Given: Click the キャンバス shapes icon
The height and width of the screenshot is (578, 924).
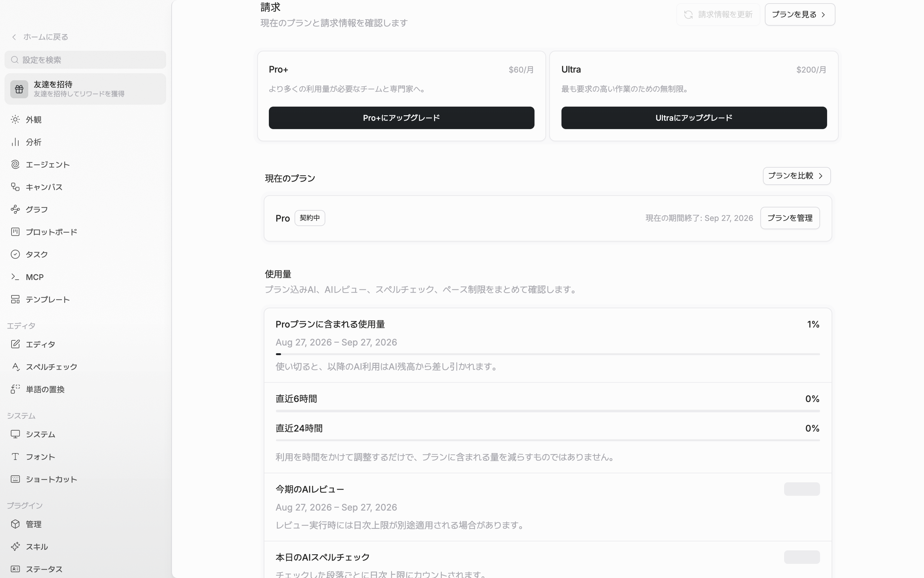Looking at the screenshot, I should click(15, 187).
